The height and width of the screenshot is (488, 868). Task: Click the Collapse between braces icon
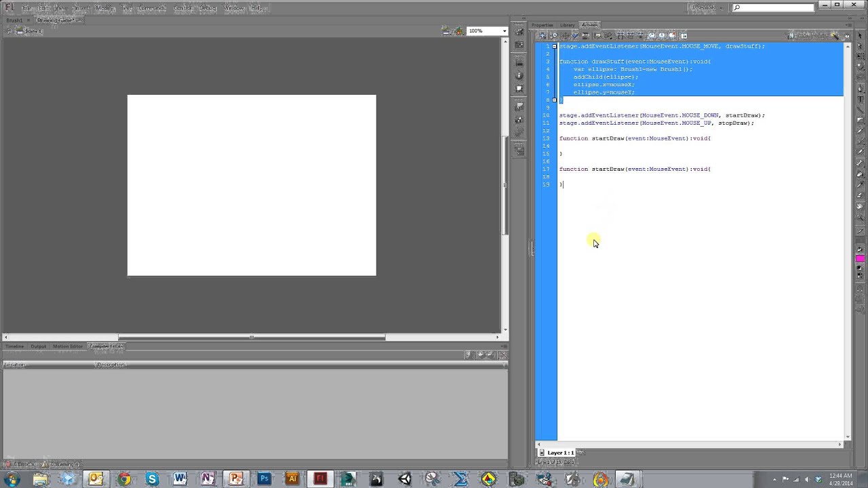[620, 35]
